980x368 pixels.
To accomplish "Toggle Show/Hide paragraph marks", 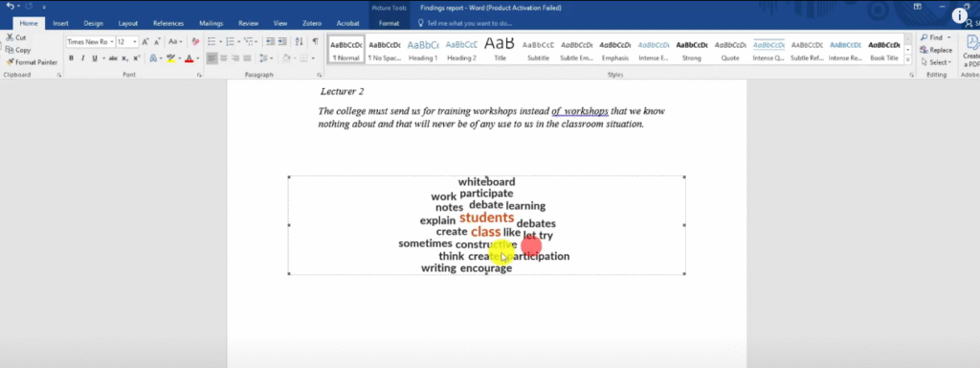I will click(x=316, y=42).
